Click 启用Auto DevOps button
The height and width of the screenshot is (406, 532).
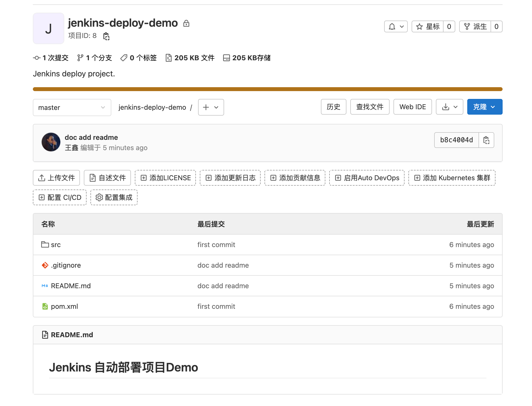click(x=367, y=178)
